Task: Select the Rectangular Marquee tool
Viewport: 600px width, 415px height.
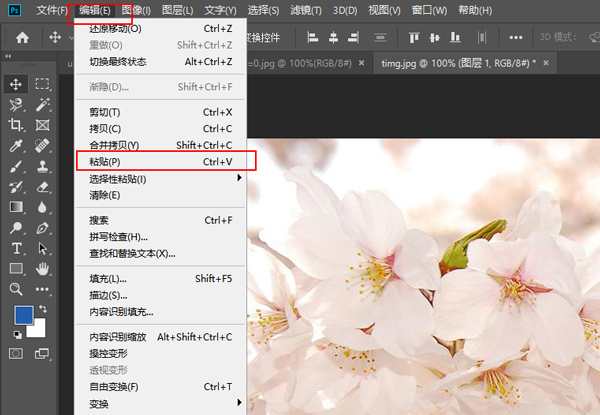Action: 43,84
